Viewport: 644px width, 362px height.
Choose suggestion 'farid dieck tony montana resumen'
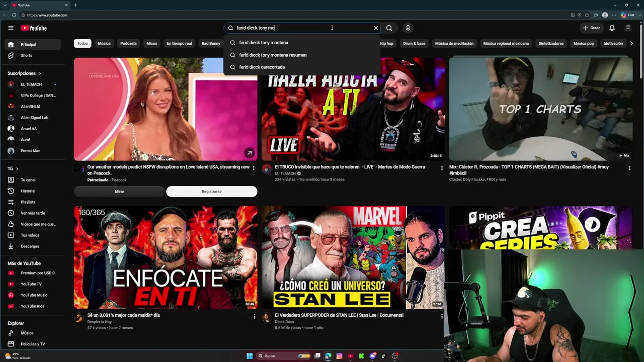click(x=301, y=55)
